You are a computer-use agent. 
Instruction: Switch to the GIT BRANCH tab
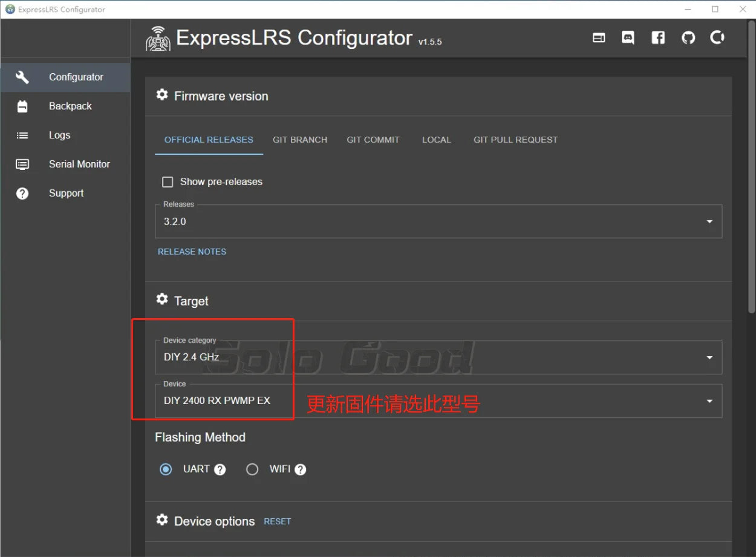300,140
